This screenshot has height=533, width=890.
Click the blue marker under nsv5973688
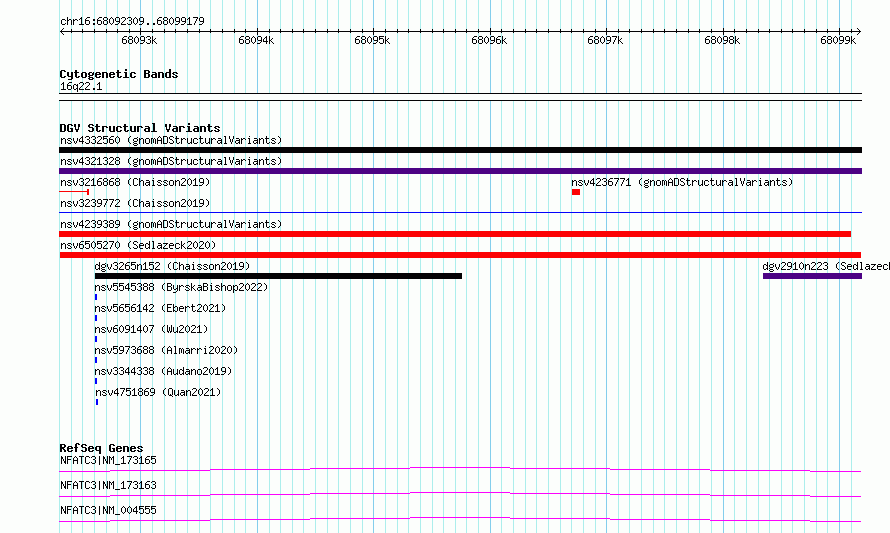click(x=96, y=360)
